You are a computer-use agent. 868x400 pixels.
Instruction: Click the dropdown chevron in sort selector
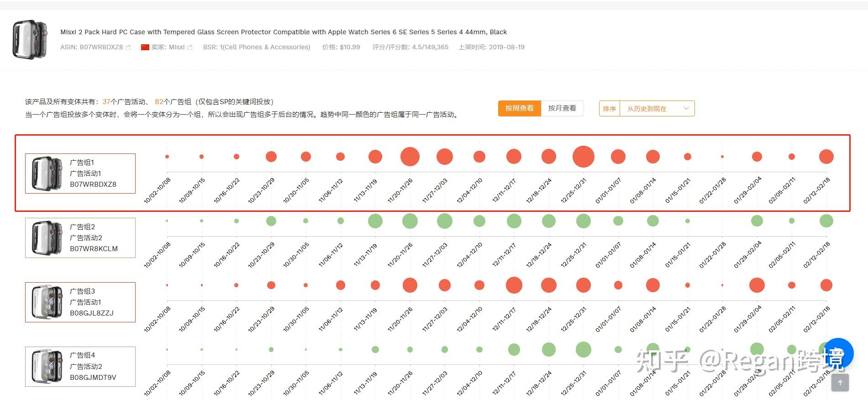pos(686,108)
